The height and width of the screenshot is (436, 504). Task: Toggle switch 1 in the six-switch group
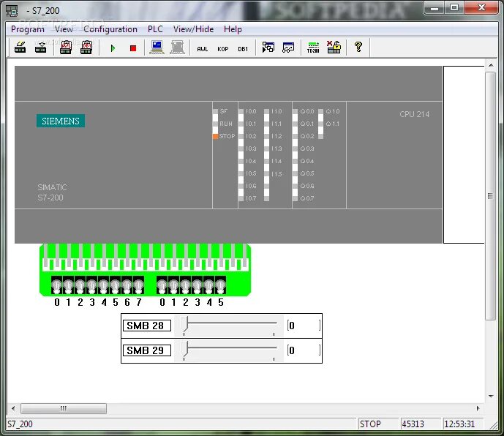pos(173,285)
